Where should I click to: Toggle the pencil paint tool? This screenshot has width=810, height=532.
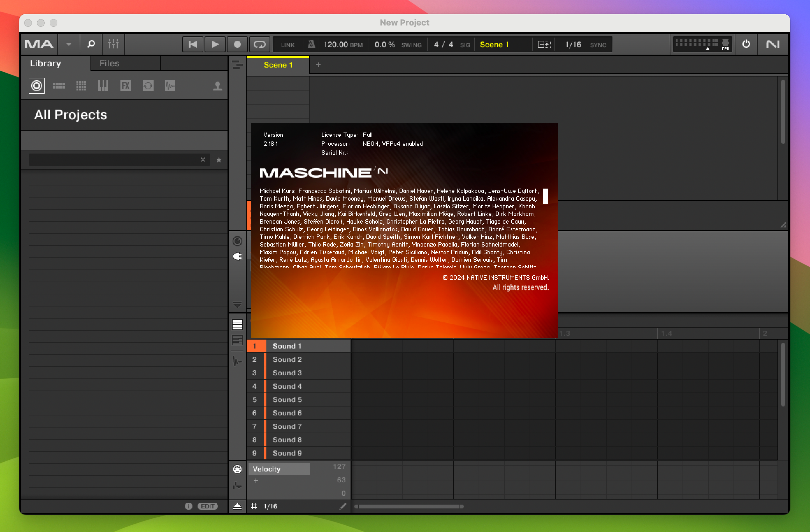[342, 506]
